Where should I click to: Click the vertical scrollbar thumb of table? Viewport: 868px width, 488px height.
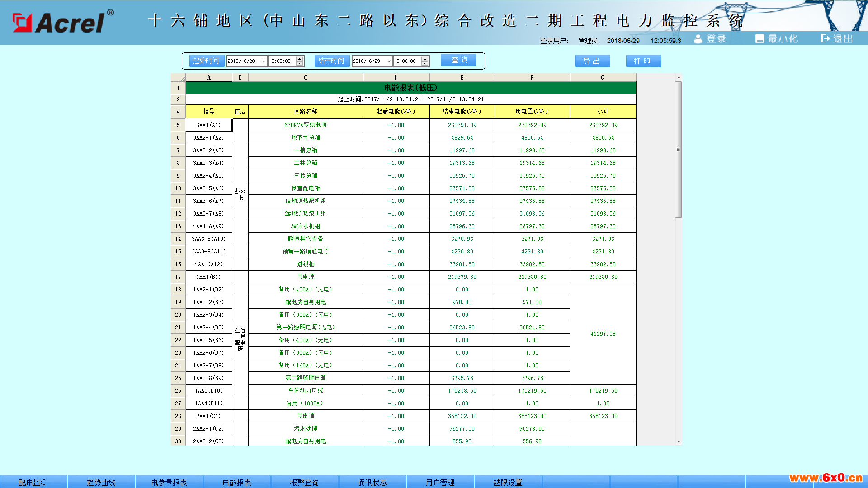(x=678, y=149)
